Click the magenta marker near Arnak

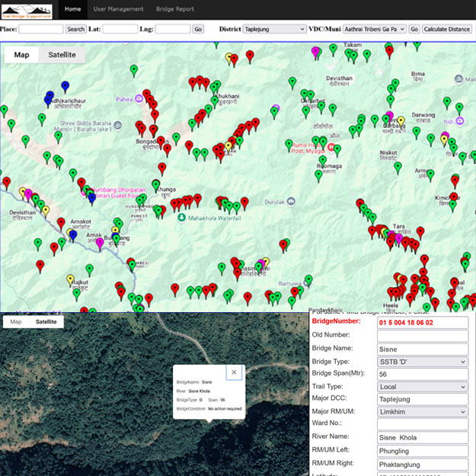click(x=100, y=244)
